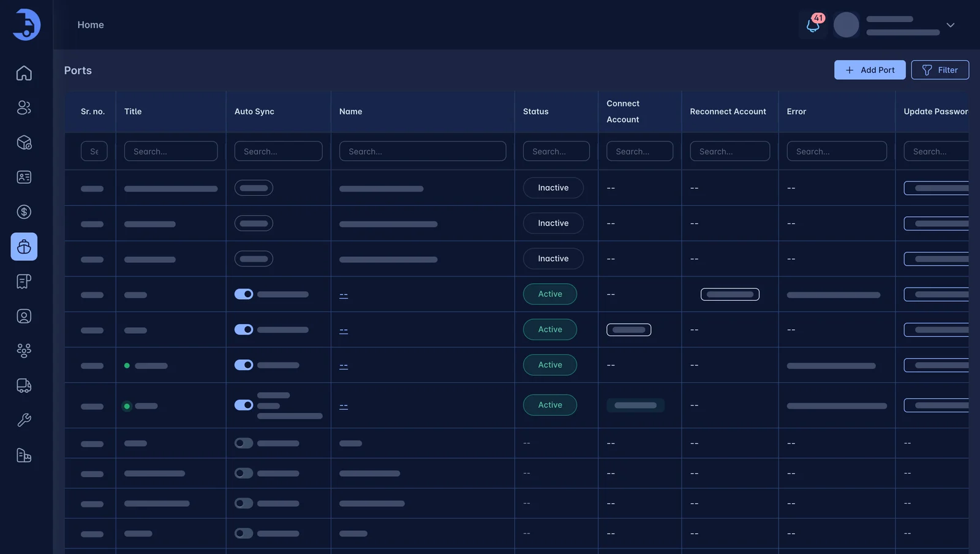Focus the Name column search field

423,151
